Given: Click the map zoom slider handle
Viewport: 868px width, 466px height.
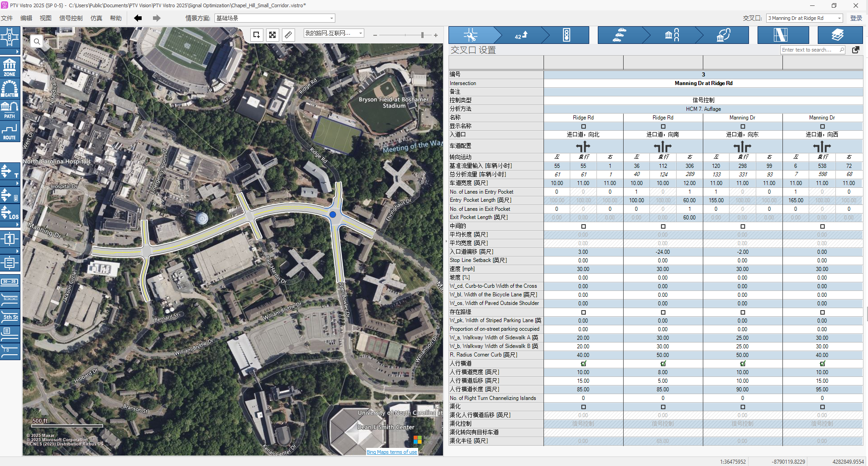Looking at the screenshot, I should pyautogui.click(x=422, y=35).
